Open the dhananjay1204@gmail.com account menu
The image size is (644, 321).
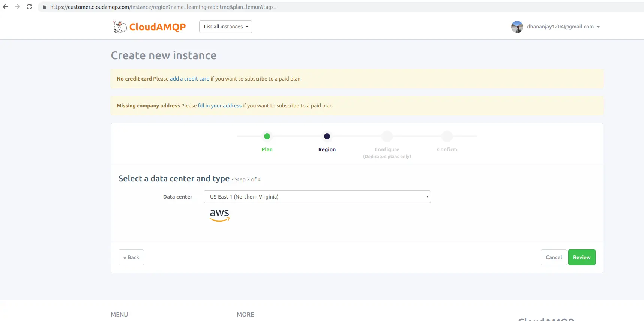click(563, 27)
